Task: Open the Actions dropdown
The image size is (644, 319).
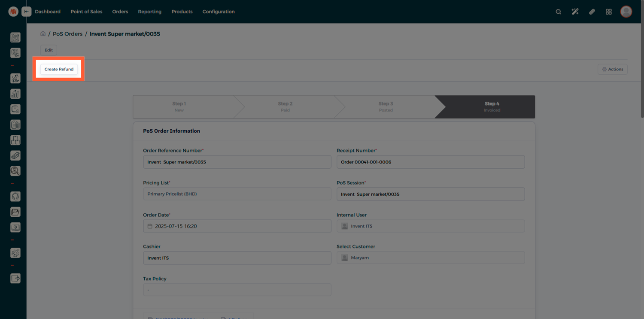Action: (612, 69)
